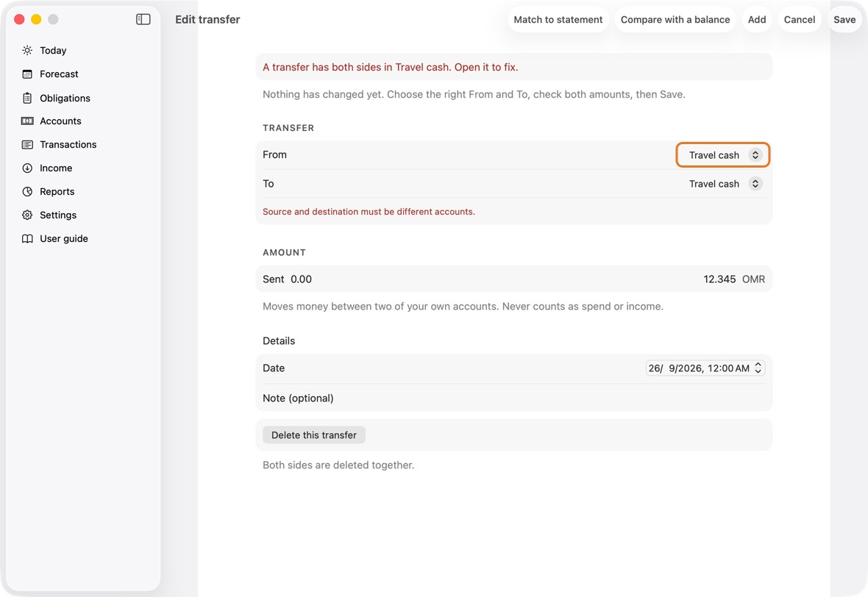868x597 pixels.
Task: Click Delete this transfer button
Action: pos(314,435)
